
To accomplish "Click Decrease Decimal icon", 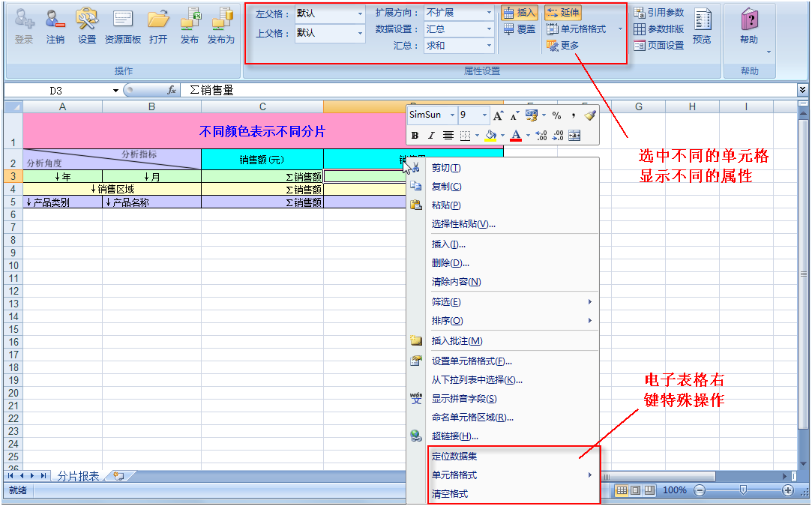I will coord(558,136).
